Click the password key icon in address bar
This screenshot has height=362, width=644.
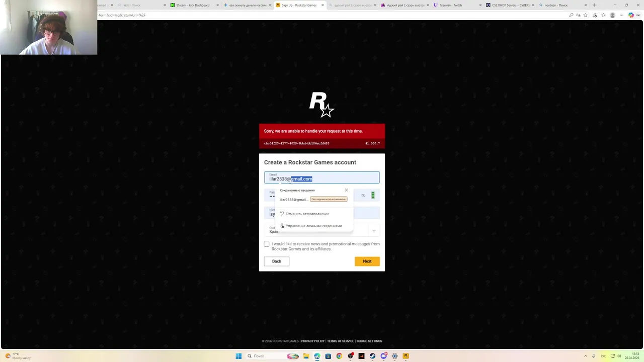click(571, 15)
